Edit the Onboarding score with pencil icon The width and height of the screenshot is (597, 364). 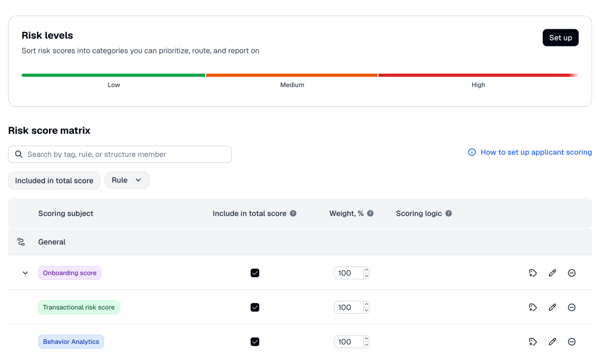pyautogui.click(x=552, y=273)
